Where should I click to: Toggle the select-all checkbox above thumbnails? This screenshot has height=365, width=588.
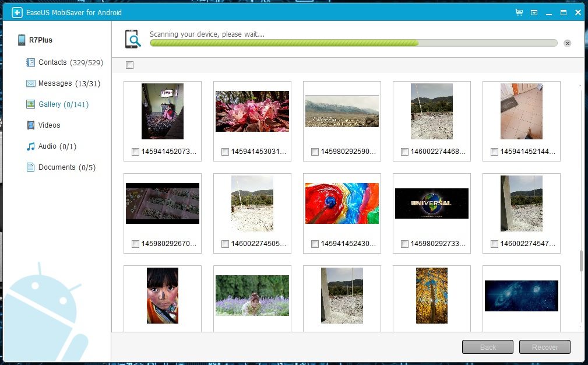pos(129,65)
